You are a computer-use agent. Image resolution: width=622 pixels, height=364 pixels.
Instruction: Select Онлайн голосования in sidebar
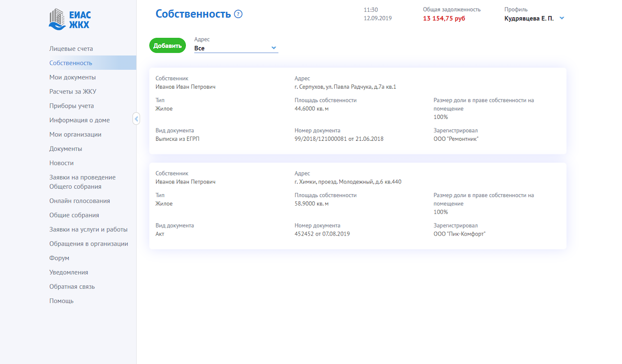click(80, 201)
